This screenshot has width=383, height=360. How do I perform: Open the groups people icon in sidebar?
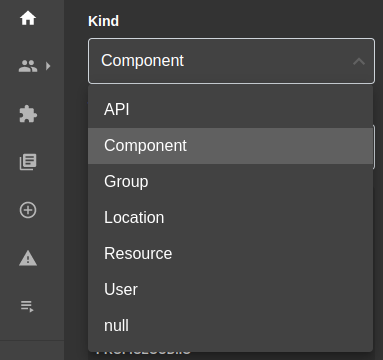tap(28, 66)
